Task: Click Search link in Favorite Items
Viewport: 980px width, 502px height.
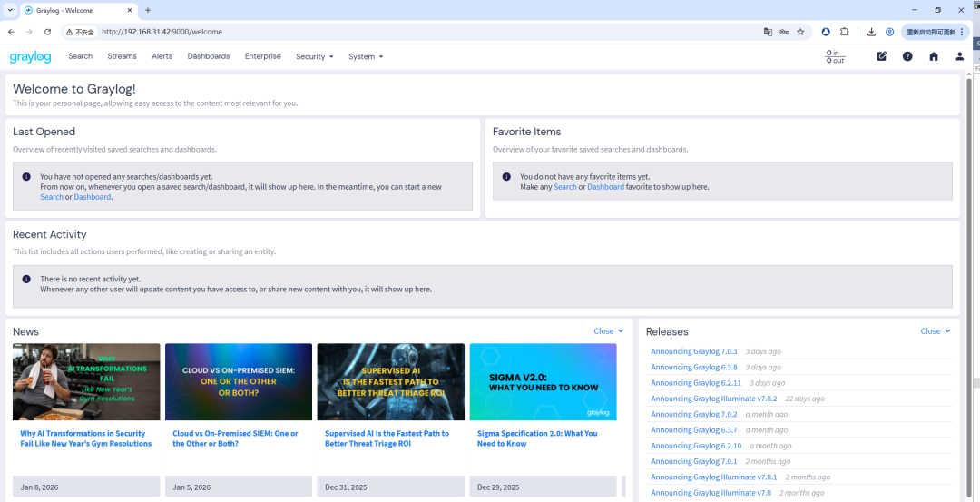Action: point(565,187)
